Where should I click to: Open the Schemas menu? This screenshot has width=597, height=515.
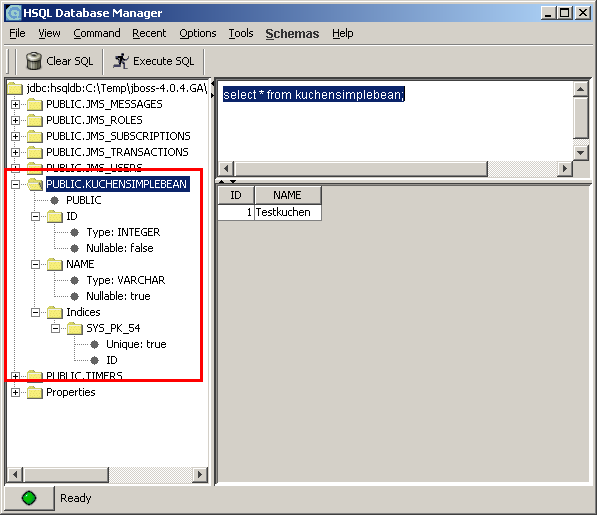coord(292,33)
